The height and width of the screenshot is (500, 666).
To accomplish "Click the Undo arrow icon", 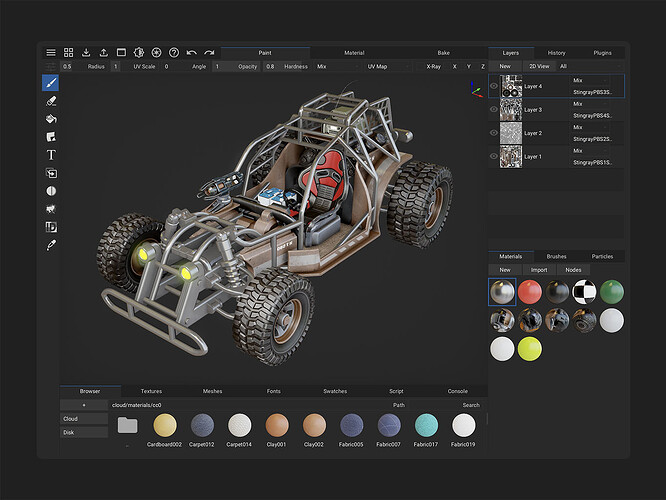I will coord(192,53).
